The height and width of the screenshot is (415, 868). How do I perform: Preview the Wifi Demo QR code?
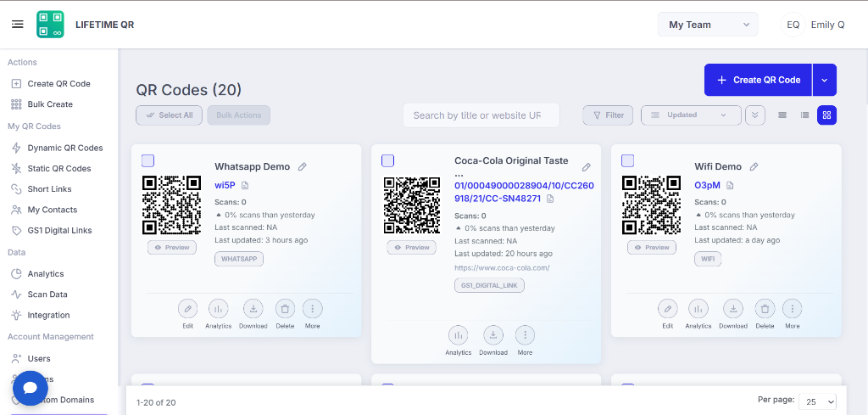tap(652, 247)
